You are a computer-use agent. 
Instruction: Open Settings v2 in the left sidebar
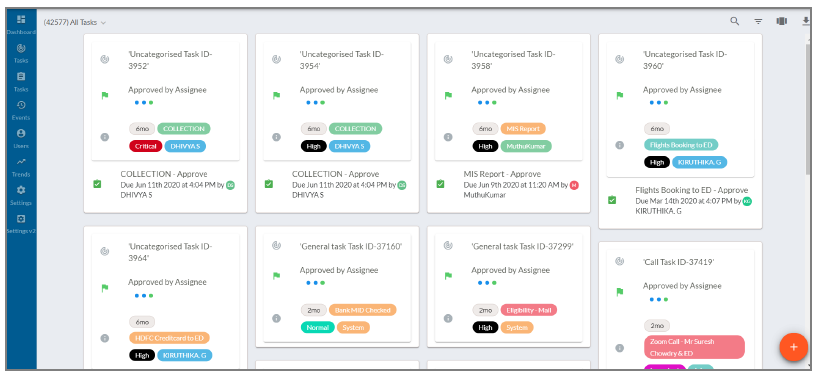coord(21,224)
